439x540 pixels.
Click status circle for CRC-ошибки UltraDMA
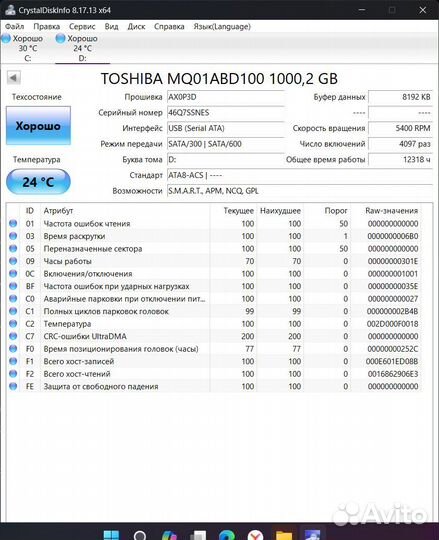pyautogui.click(x=13, y=336)
